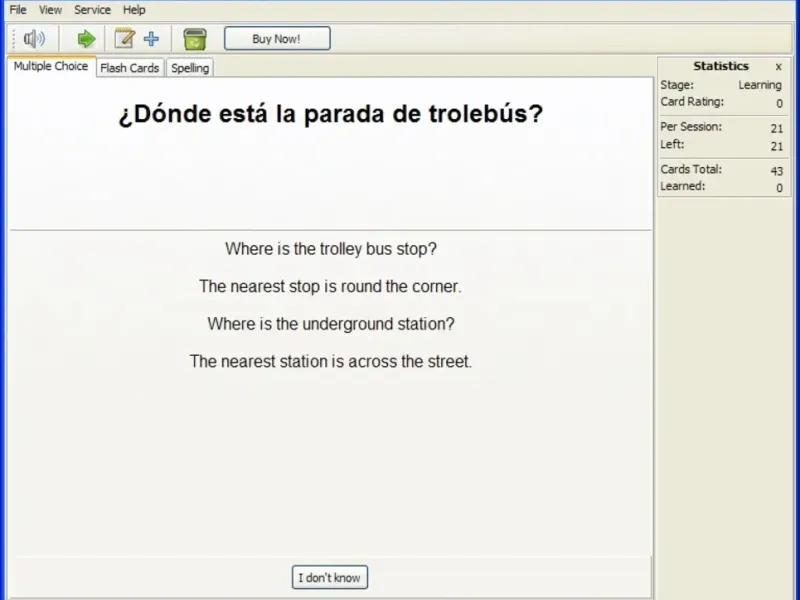Delete card using the recycle bin icon
This screenshot has height=600, width=800.
click(194, 39)
